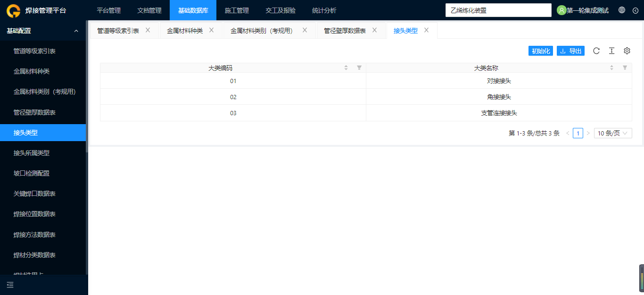Switch to the 管道等级索引表 tab
The width and height of the screenshot is (644, 295).
118,31
